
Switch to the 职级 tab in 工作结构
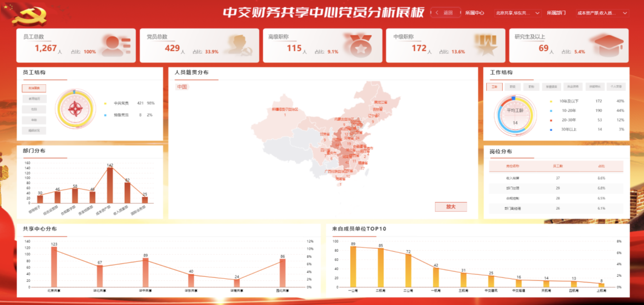click(x=512, y=87)
